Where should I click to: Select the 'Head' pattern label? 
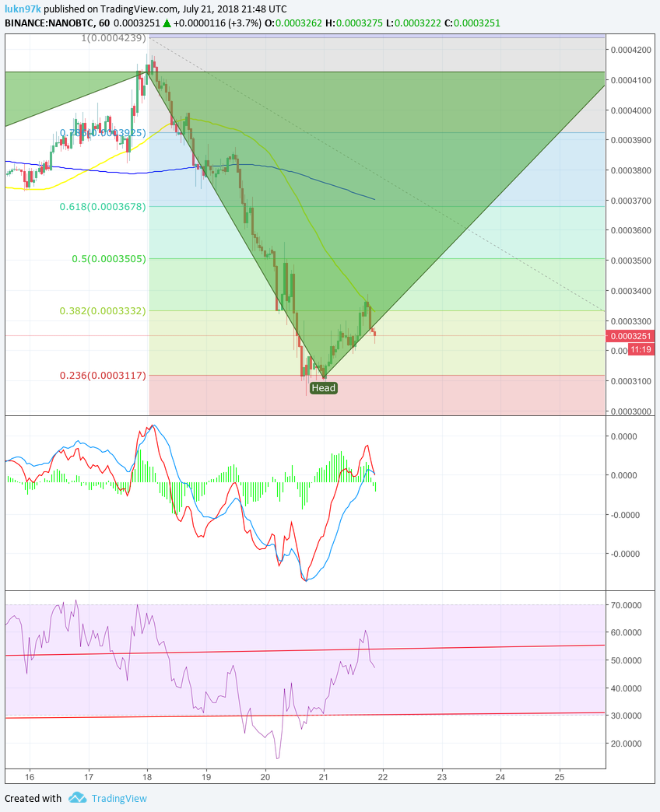[x=324, y=388]
